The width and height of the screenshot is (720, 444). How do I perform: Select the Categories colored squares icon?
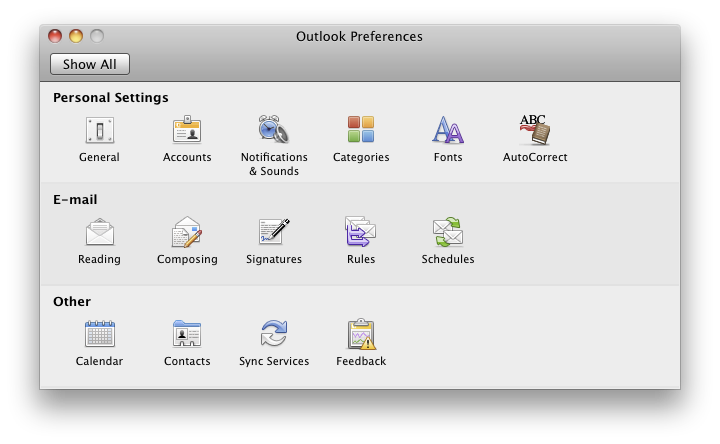point(361,131)
